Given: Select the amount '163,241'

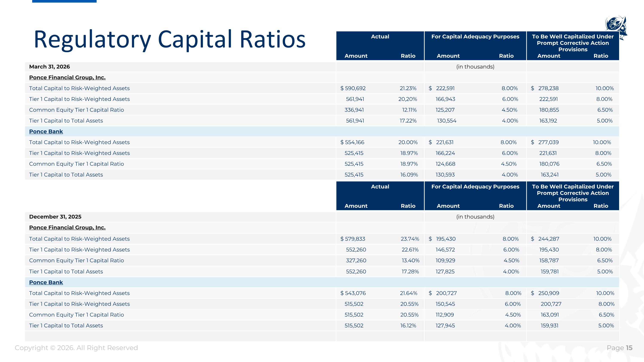Looking at the screenshot, I should click(x=550, y=175).
